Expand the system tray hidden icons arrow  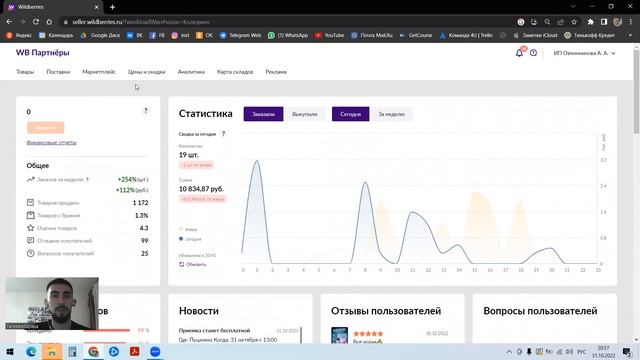pos(509,352)
